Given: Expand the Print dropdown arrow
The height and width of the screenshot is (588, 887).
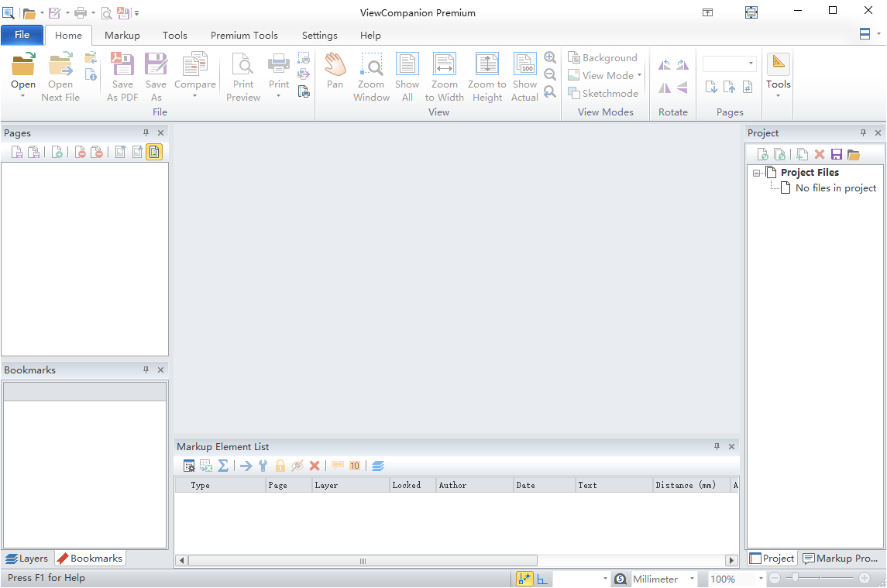Looking at the screenshot, I should pos(279,96).
